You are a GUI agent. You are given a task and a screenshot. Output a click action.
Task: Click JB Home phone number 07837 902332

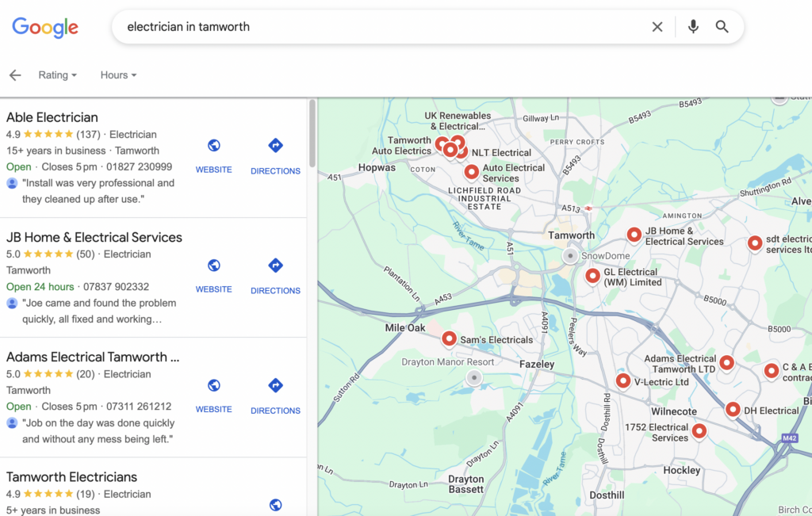(x=116, y=287)
